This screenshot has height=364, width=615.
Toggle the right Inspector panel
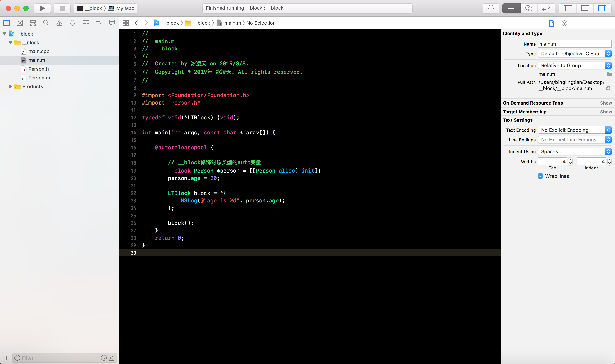point(602,8)
